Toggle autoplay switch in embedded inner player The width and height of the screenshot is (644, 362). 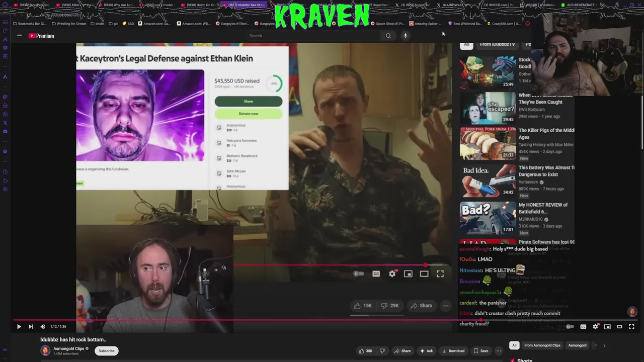click(x=358, y=274)
